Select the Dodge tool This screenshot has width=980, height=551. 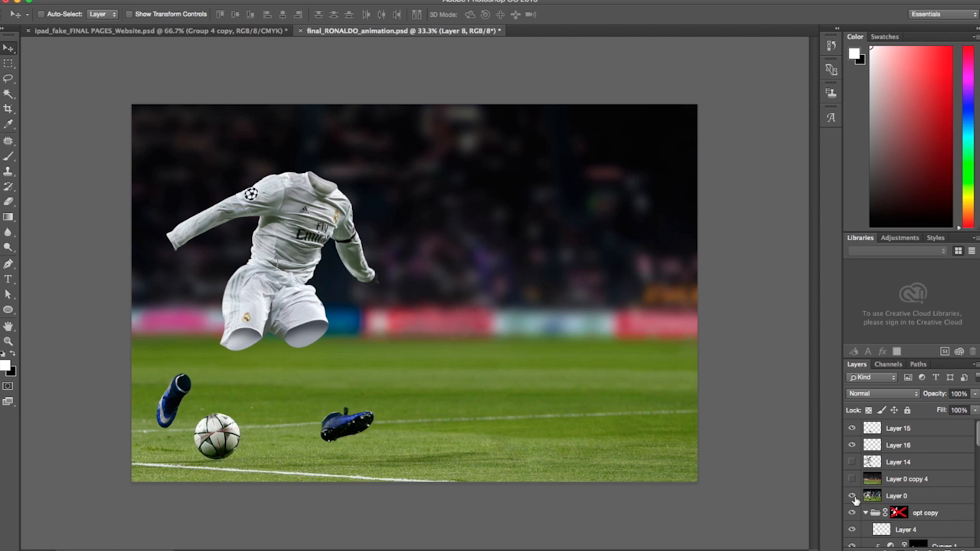(8, 249)
